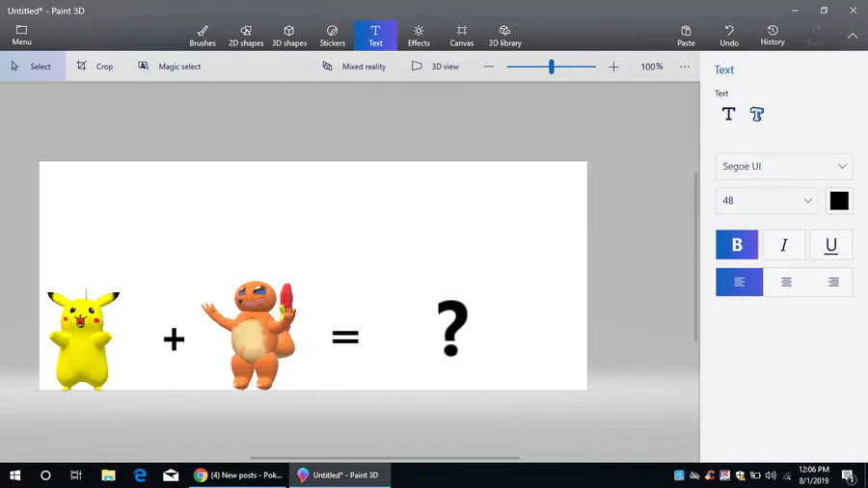Image resolution: width=868 pixels, height=488 pixels.
Task: Open the Menu folder icon
Action: pos(21,35)
